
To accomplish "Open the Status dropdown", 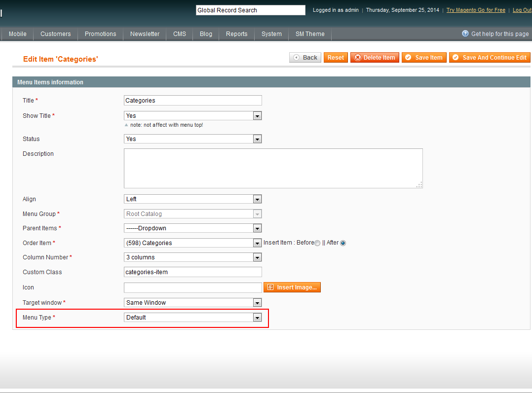I will [192, 139].
